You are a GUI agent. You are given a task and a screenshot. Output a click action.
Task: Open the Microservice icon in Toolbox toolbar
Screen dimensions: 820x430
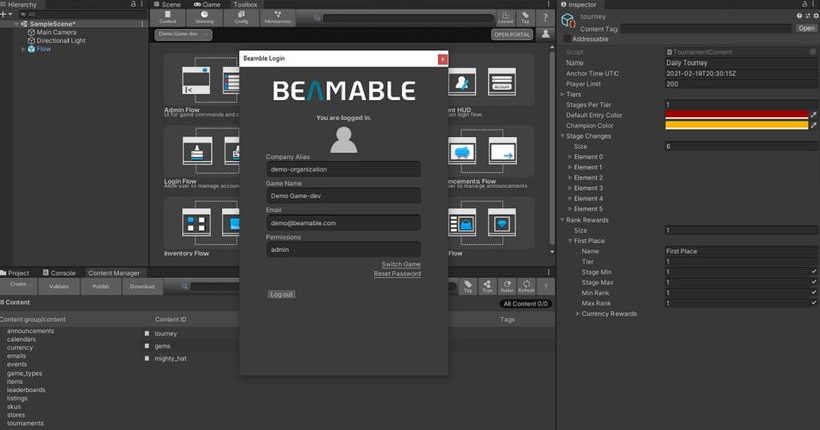(x=277, y=18)
